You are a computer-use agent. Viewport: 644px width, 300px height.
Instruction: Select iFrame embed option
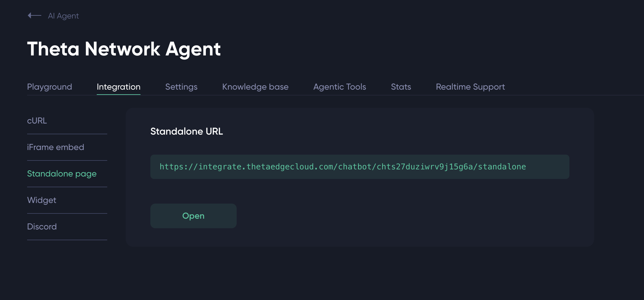point(55,147)
